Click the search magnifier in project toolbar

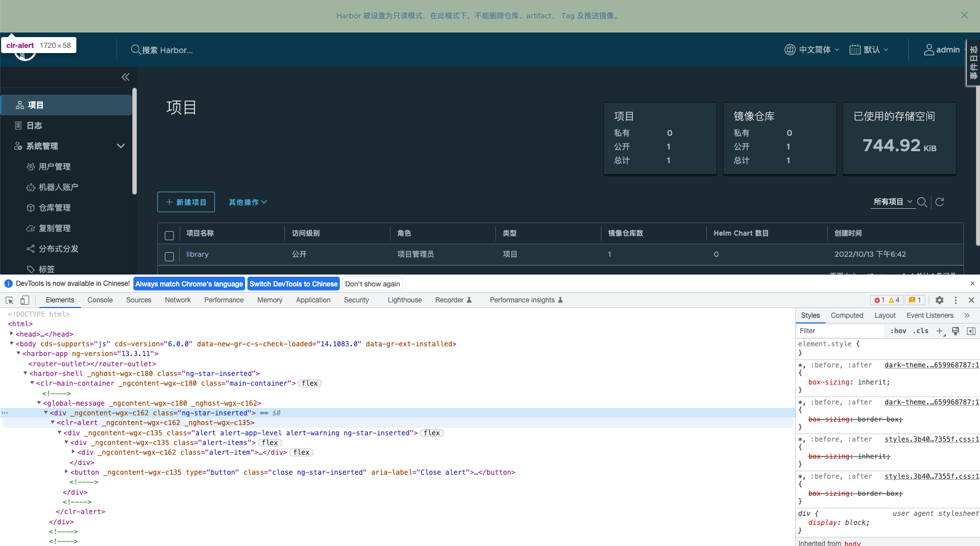click(922, 202)
